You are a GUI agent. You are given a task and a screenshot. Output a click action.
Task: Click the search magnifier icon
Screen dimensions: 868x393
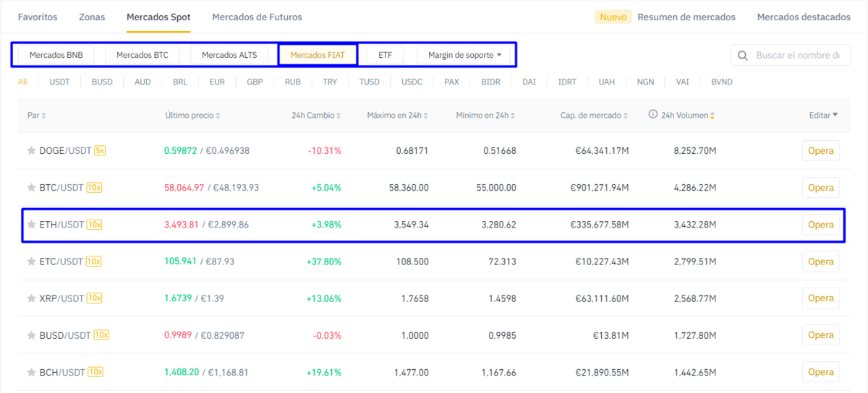(744, 55)
